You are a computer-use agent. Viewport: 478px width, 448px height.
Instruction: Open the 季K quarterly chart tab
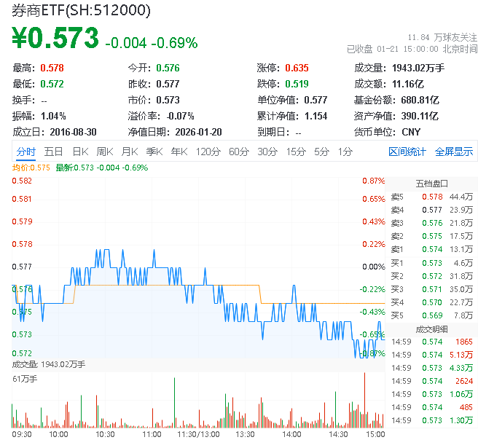[x=154, y=152]
